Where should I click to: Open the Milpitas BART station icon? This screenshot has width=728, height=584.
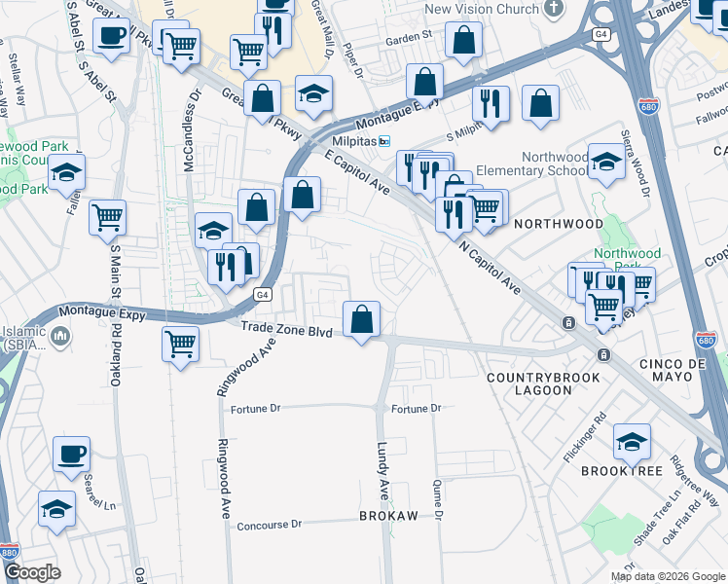384,141
